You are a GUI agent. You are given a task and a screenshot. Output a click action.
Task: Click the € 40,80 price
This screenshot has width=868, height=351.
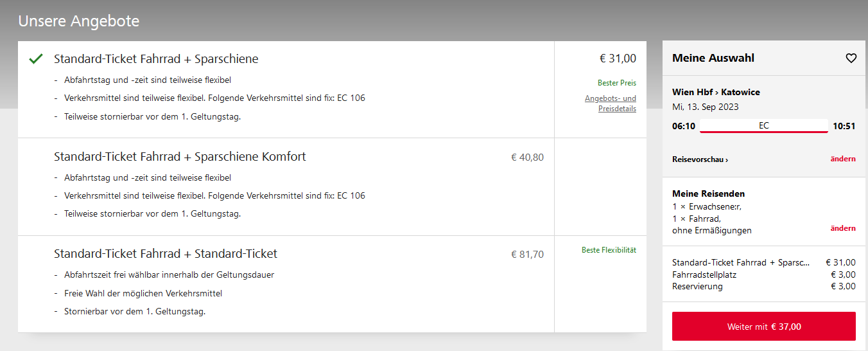[527, 157]
